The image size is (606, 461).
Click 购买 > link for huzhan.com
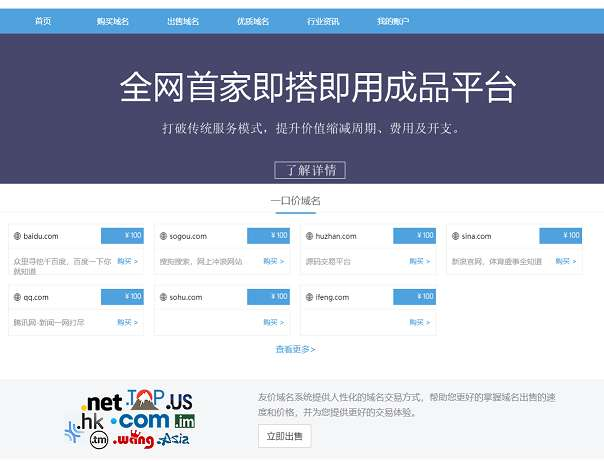pyautogui.click(x=420, y=261)
